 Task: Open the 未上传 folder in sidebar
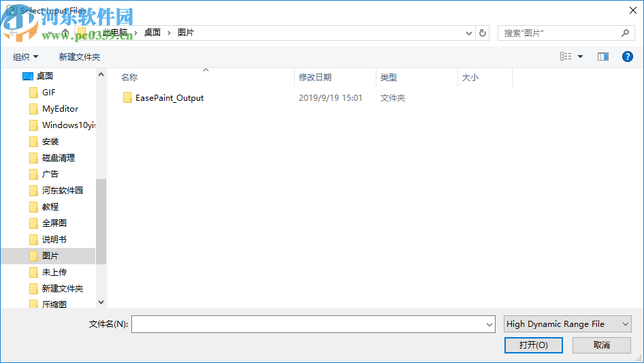tap(54, 272)
